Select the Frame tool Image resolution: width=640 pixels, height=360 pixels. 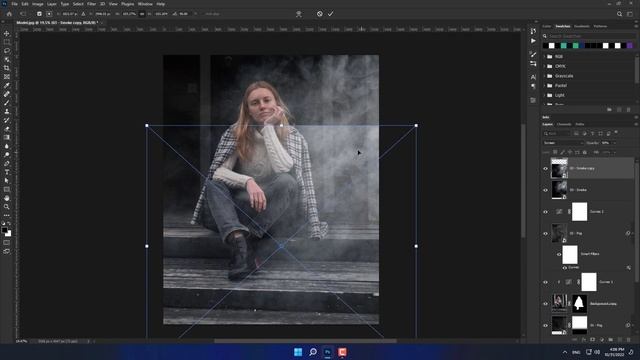click(7, 77)
